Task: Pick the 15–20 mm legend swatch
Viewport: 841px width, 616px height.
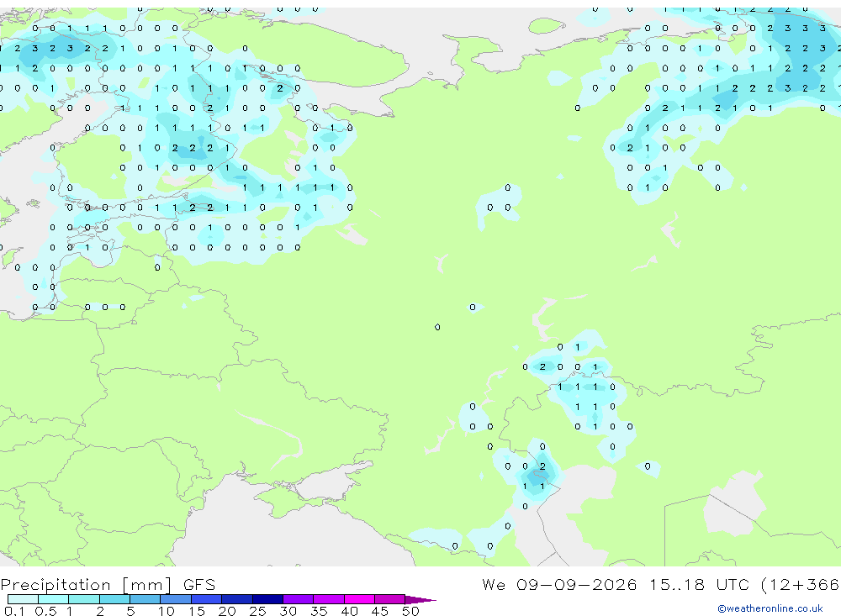Action: coord(206,599)
